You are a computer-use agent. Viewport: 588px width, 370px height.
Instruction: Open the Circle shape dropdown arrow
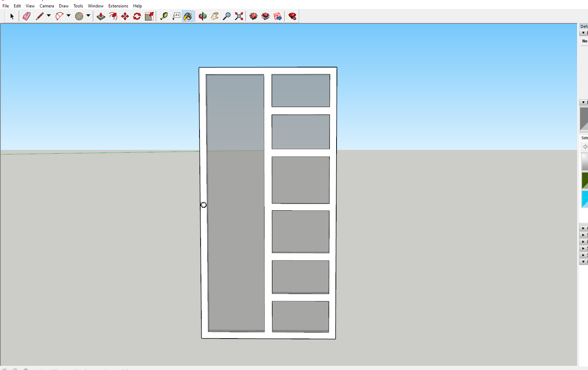click(x=88, y=16)
